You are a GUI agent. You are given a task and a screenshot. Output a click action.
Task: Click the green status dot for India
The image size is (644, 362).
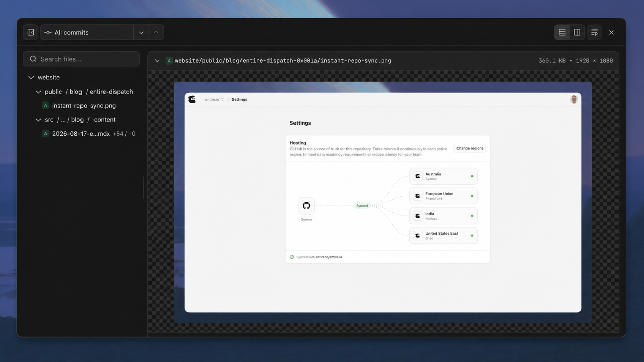[x=472, y=216]
